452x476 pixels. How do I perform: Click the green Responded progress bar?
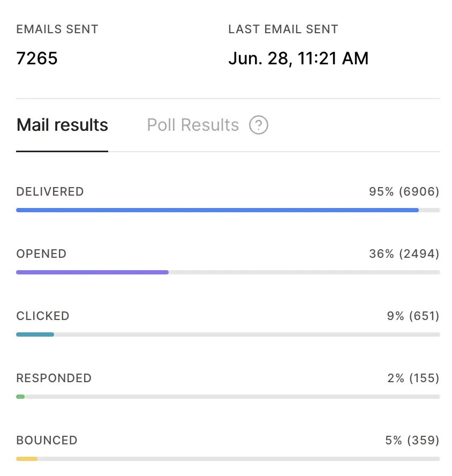click(20, 397)
